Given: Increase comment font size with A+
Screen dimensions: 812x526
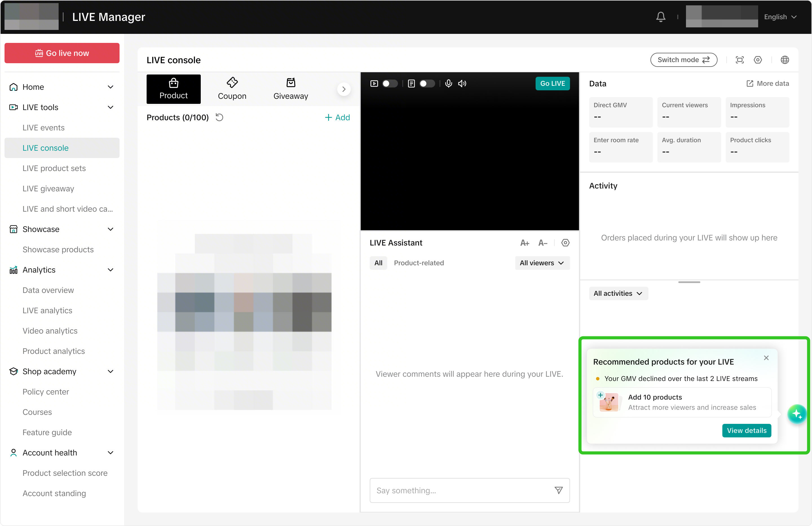Looking at the screenshot, I should point(525,243).
